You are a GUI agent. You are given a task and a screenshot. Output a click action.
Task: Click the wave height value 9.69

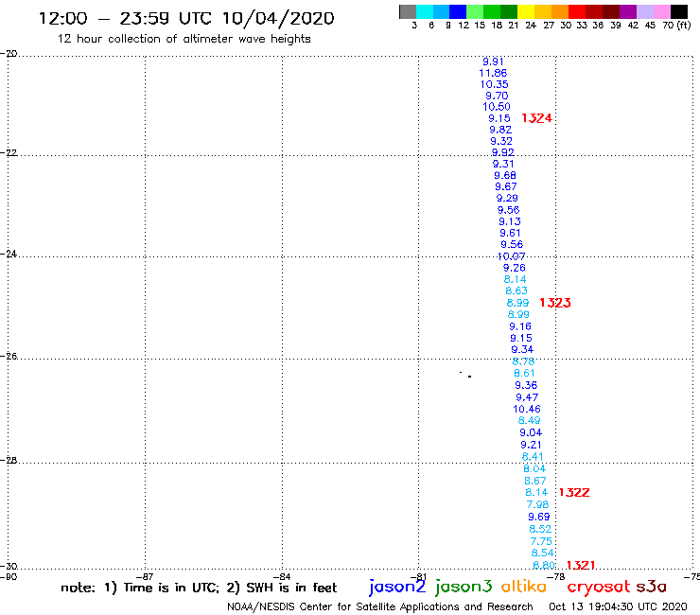[x=539, y=517]
